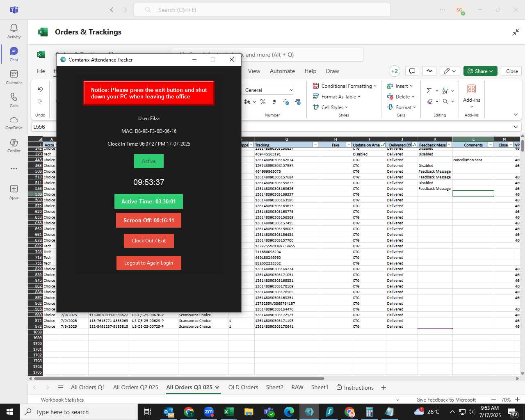525x420 pixels.
Task: Open the Instructions sheet tab
Action: coord(355,387)
